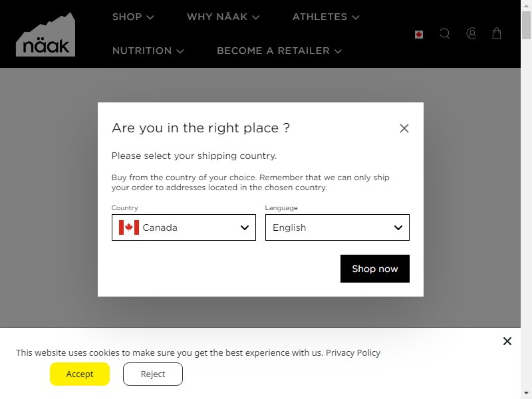Click the Shop now button
Viewport: 532px width, 399px height.
375,269
